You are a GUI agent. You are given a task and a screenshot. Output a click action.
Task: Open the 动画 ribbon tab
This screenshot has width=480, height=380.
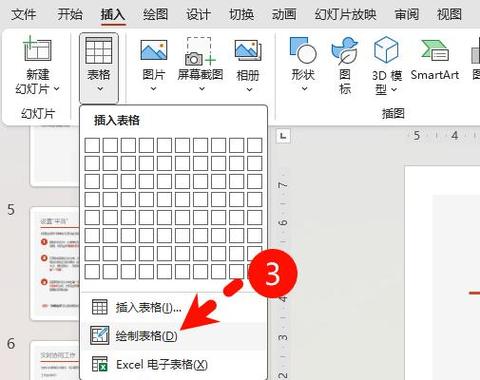284,15
